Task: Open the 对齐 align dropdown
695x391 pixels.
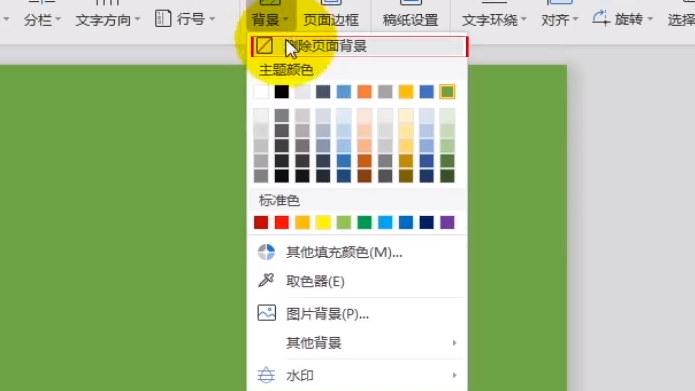Action: [x=559, y=20]
